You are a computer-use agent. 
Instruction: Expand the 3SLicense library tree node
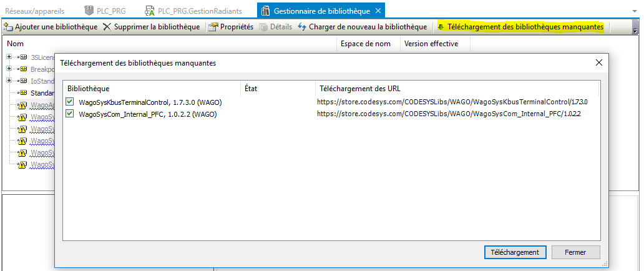click(10, 57)
